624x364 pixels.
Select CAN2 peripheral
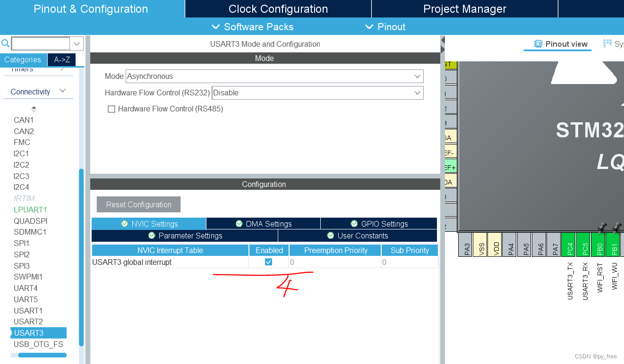click(24, 131)
